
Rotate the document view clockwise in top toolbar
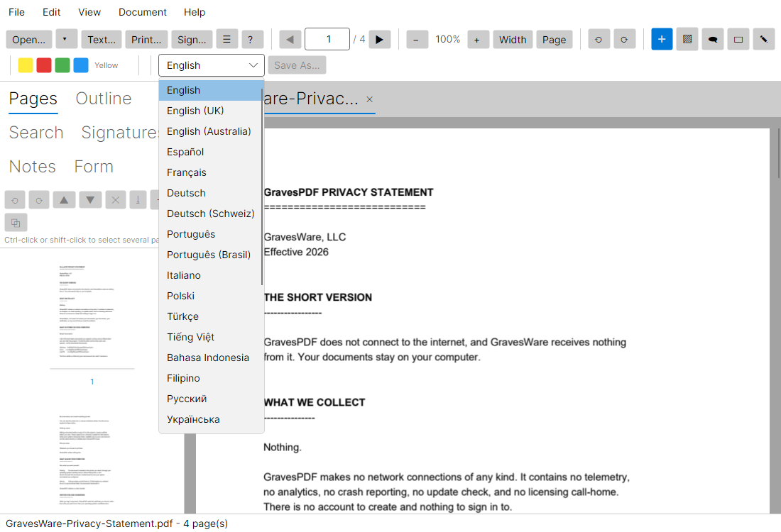pos(624,39)
